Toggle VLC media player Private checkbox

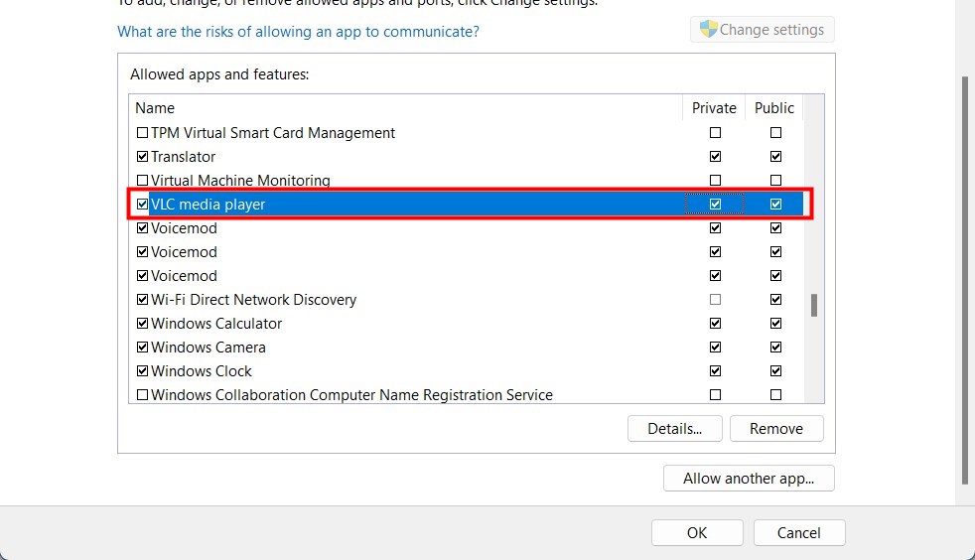[715, 204]
